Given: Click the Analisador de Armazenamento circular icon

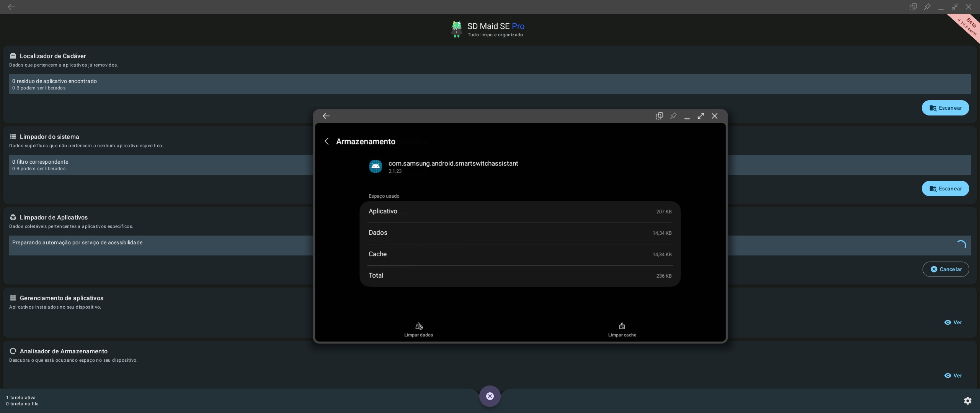Looking at the screenshot, I should pyautogui.click(x=13, y=351).
